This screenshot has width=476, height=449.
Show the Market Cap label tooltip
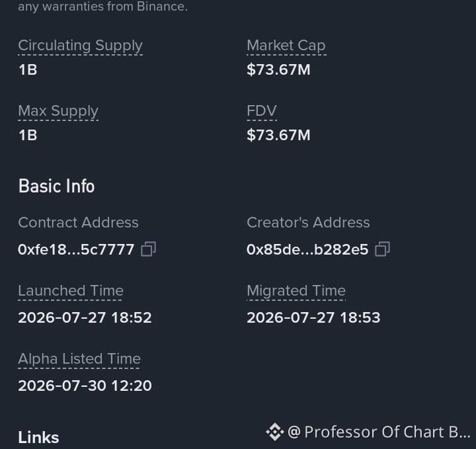point(286,46)
